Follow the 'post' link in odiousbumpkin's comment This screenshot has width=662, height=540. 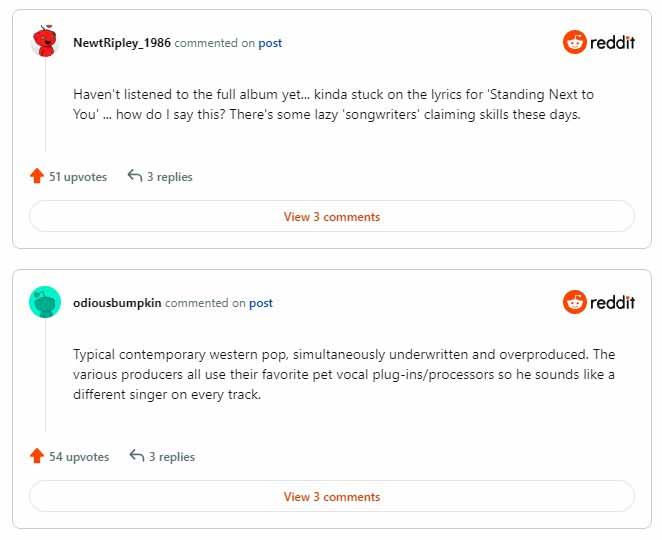click(x=260, y=303)
